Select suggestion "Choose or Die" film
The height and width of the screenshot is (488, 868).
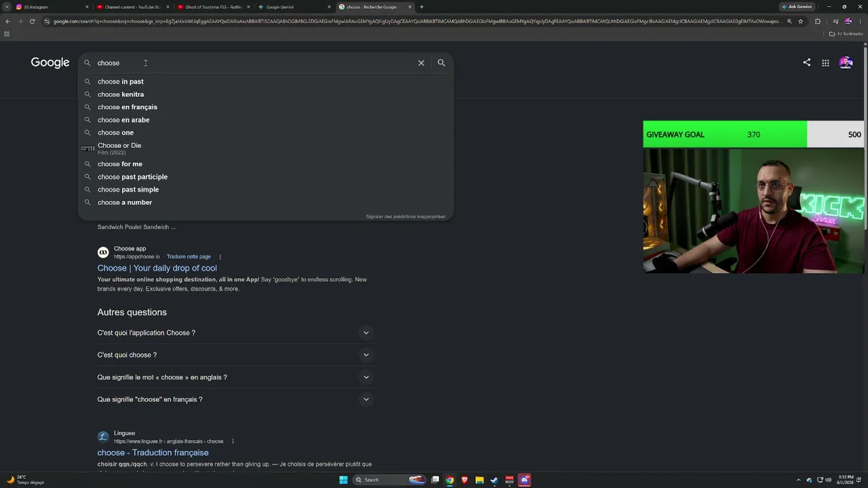pos(266,148)
